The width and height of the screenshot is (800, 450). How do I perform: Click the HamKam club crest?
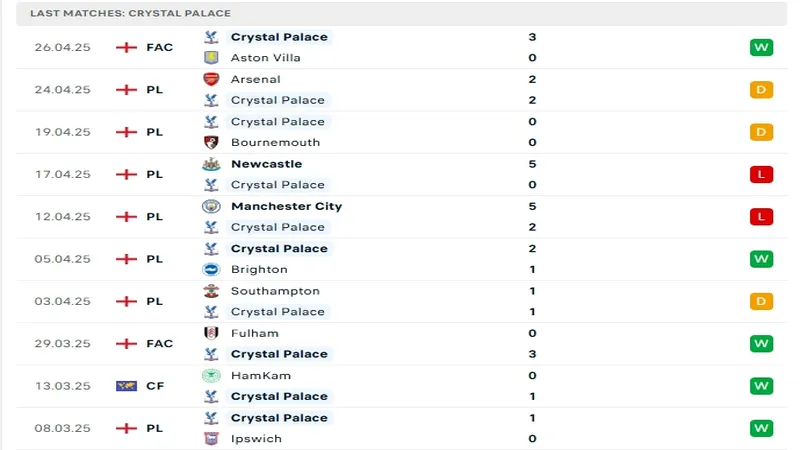click(x=211, y=376)
